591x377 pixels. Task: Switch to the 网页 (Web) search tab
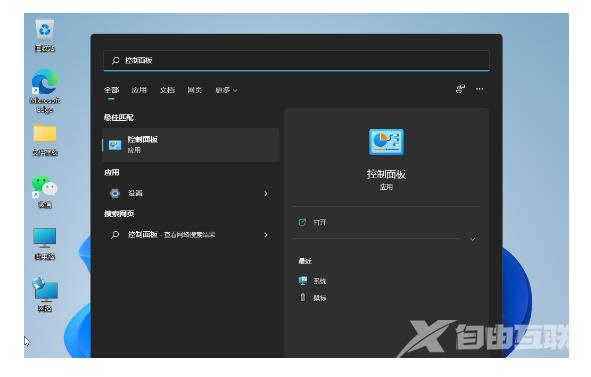pos(195,90)
